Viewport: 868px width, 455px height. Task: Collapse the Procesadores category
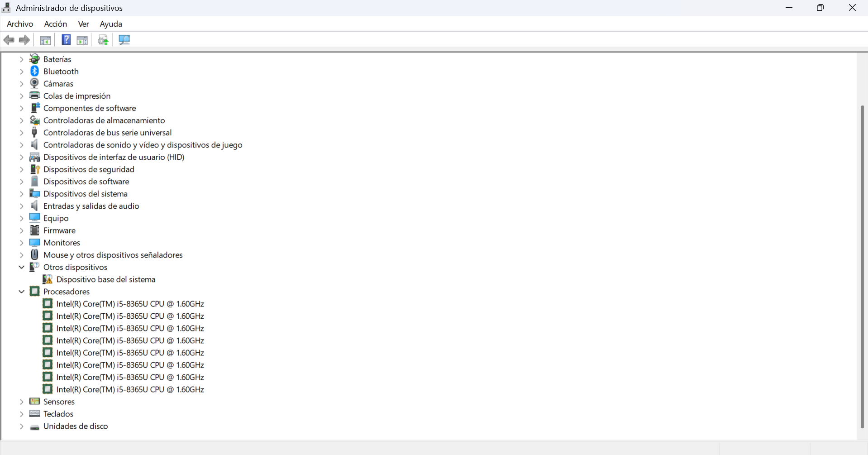coord(21,292)
